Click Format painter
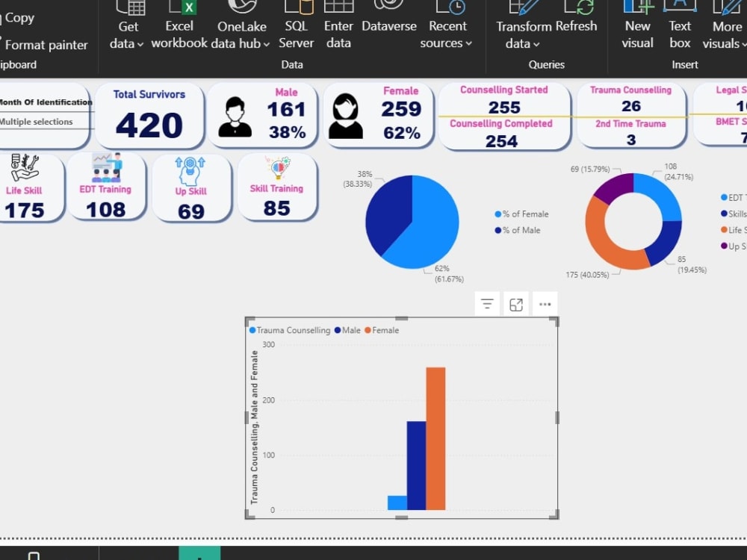 point(44,45)
